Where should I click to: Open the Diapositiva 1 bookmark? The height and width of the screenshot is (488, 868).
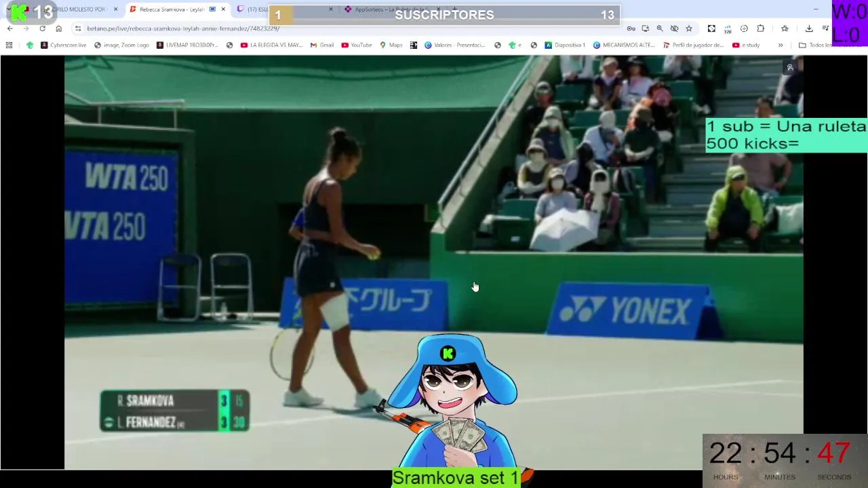565,45
